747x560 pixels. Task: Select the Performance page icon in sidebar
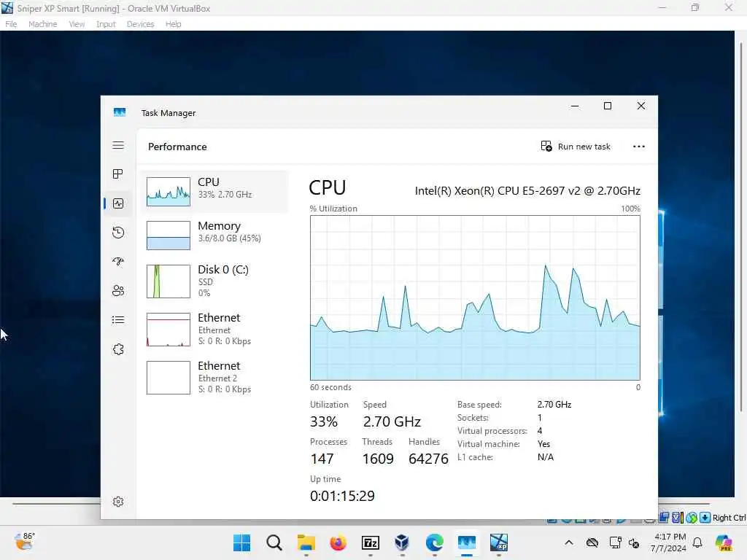(x=118, y=203)
